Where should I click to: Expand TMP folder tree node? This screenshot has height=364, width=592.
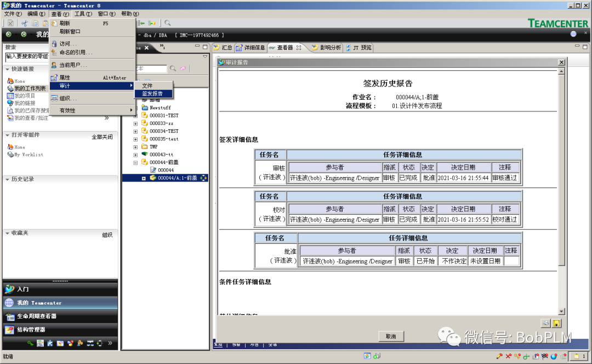[135, 147]
